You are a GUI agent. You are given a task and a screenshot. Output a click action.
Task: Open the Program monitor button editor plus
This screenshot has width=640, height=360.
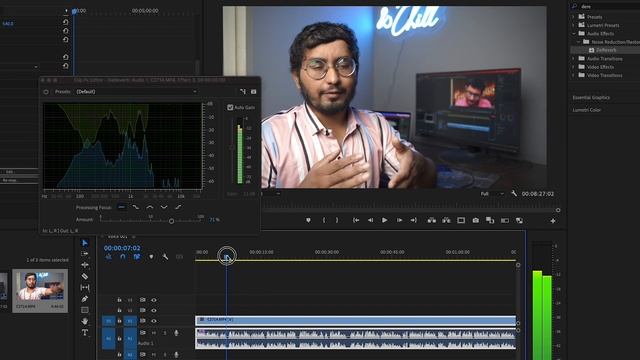tap(553, 221)
